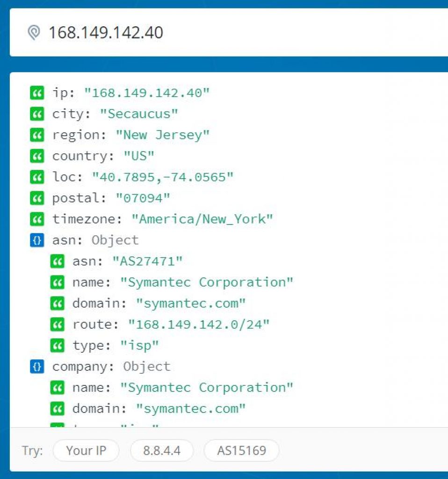Click the quote icon beside the city row
Image resolution: width=448 pixels, height=479 pixels.
(x=37, y=114)
